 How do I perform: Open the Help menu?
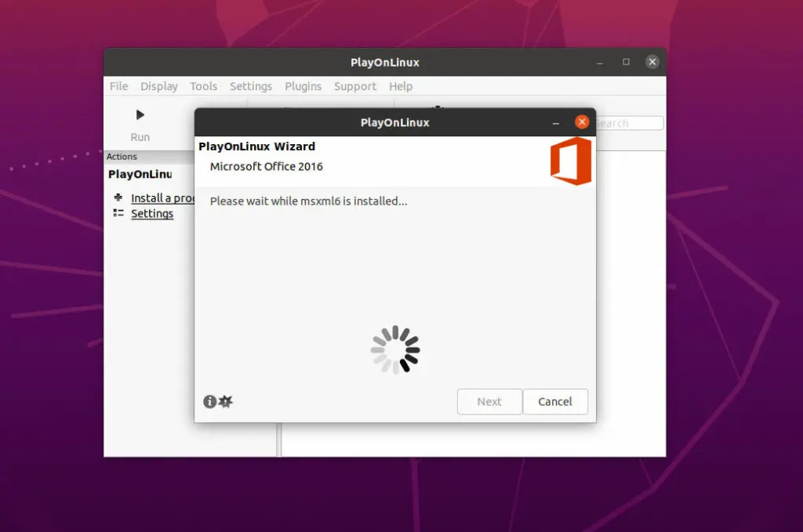(401, 86)
